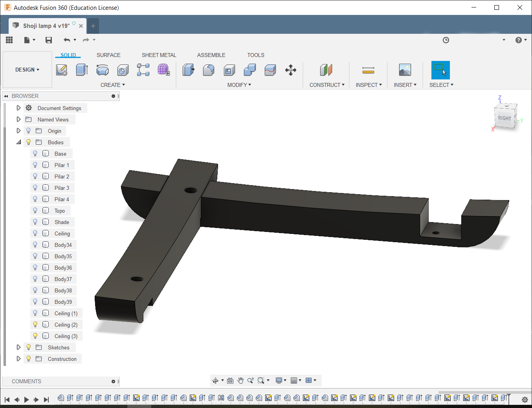The width and height of the screenshot is (532, 408).
Task: Select the Body34 tree item
Action: pyautogui.click(x=63, y=245)
